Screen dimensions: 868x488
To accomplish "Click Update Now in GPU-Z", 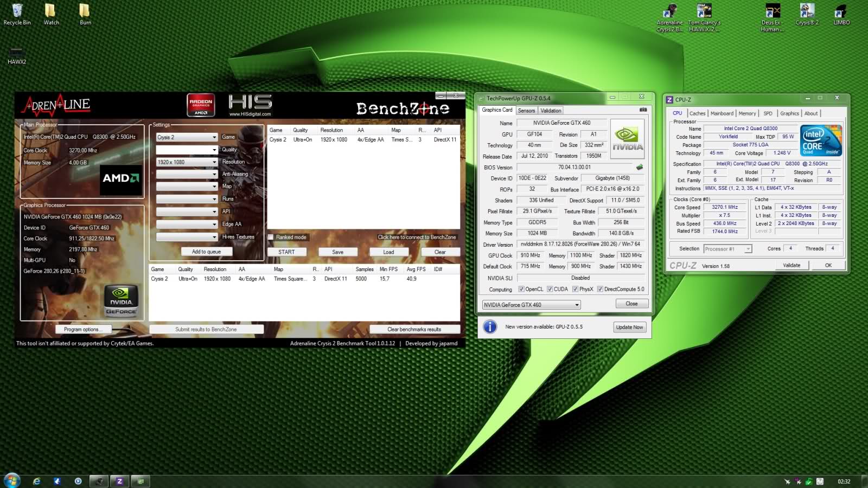I will click(x=629, y=327).
